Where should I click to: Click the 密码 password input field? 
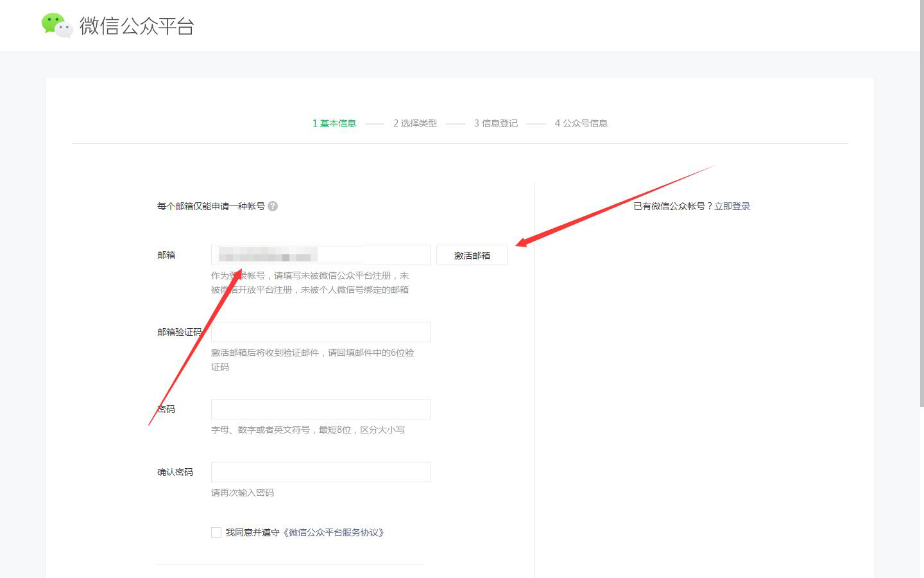coord(320,408)
